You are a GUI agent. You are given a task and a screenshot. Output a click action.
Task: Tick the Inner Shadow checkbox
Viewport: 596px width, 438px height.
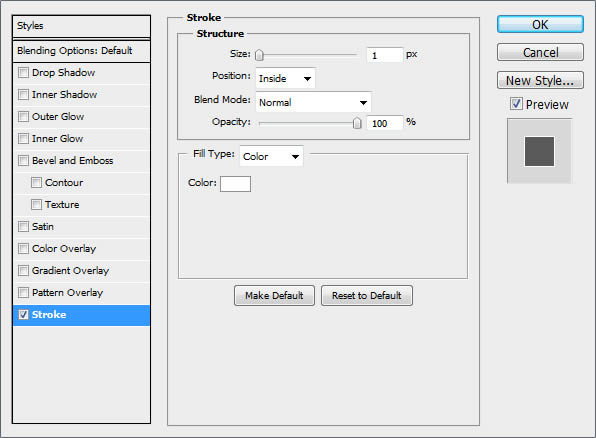[23, 94]
